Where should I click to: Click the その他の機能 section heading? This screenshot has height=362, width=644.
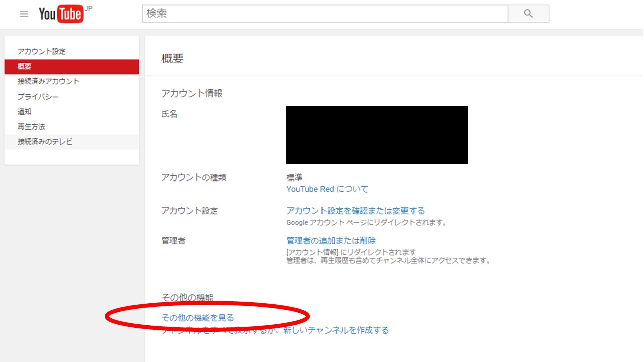tap(187, 297)
